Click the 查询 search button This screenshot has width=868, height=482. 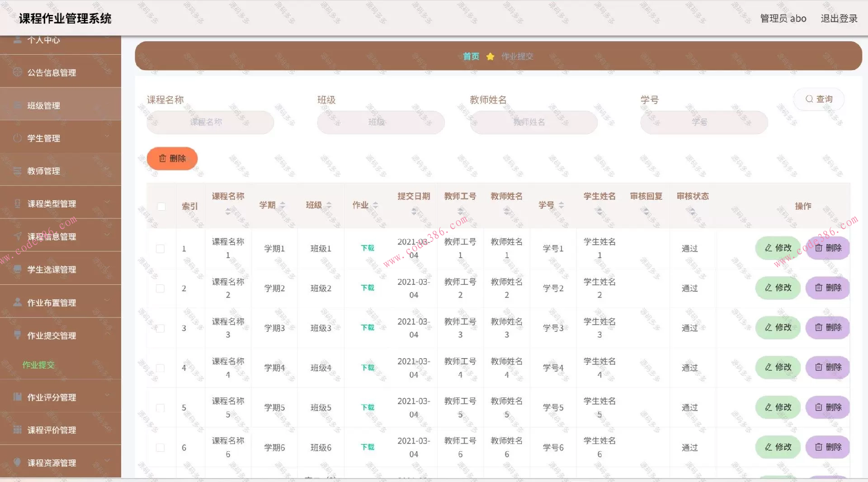(819, 99)
